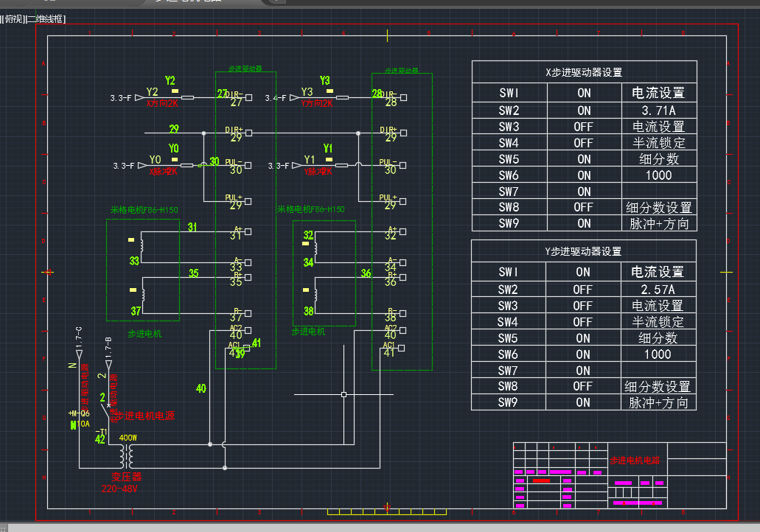Select 步进电机电器 text in title block

(635, 461)
